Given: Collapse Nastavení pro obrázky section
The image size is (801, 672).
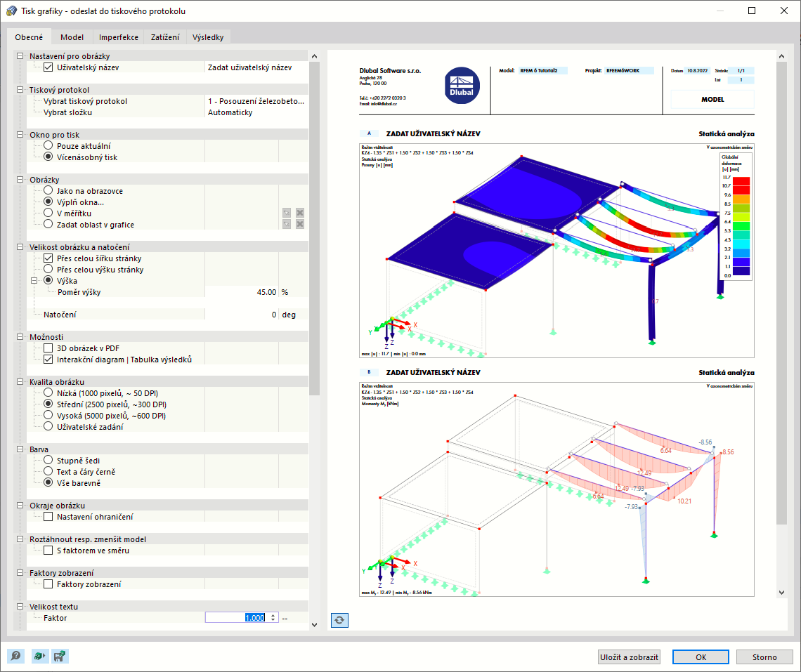Looking at the screenshot, I should [20, 55].
